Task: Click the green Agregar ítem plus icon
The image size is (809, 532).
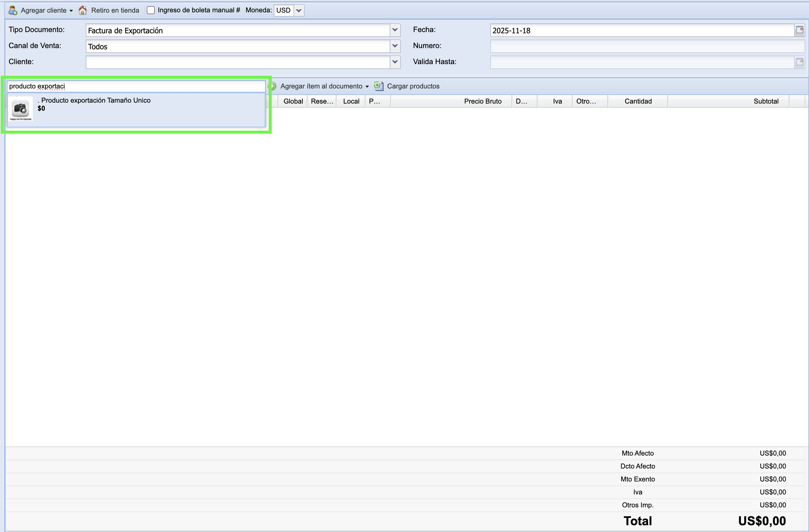Action: point(273,86)
